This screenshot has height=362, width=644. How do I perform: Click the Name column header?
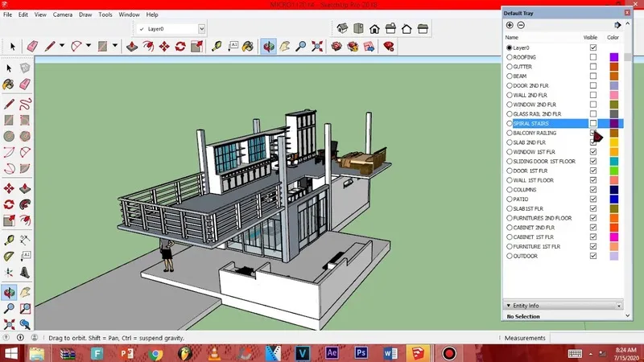tap(512, 38)
